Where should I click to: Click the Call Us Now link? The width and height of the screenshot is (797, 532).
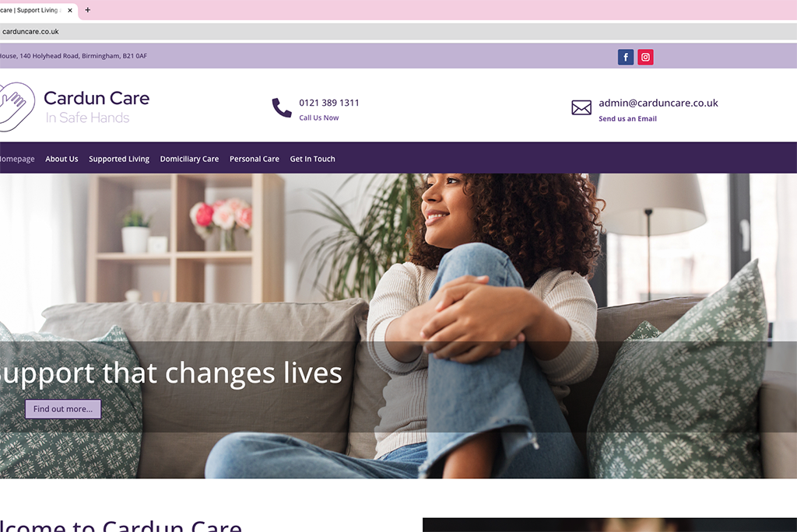pyautogui.click(x=318, y=117)
